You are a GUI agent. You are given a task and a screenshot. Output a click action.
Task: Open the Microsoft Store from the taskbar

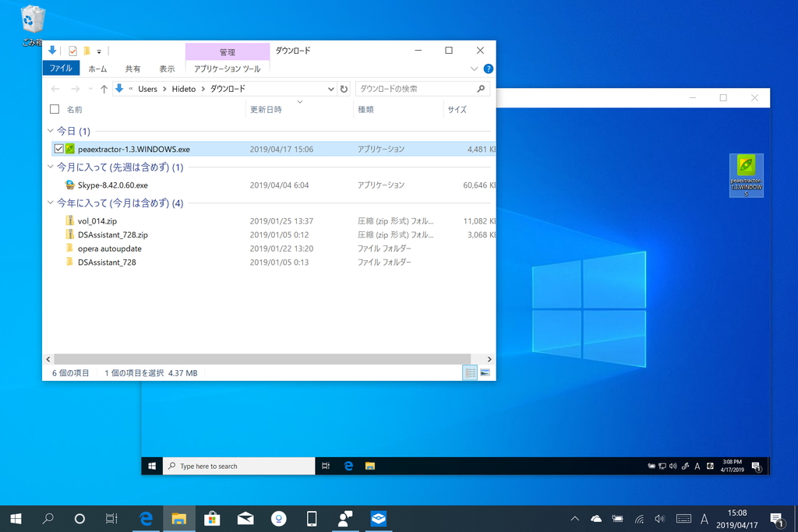point(211,518)
